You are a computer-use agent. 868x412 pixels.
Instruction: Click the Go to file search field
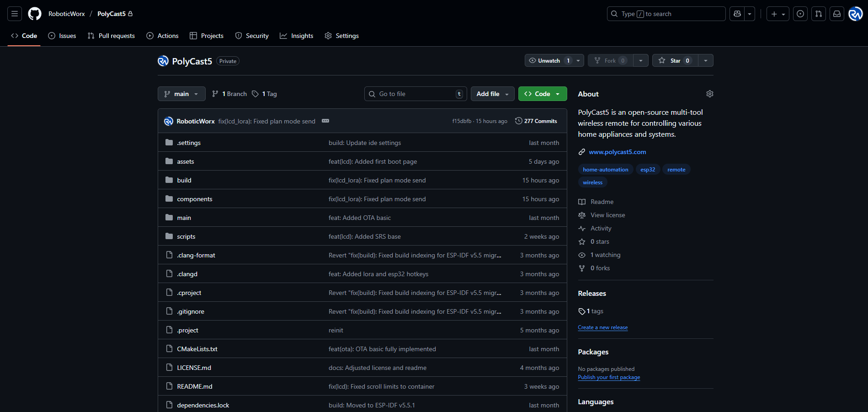pyautogui.click(x=415, y=94)
